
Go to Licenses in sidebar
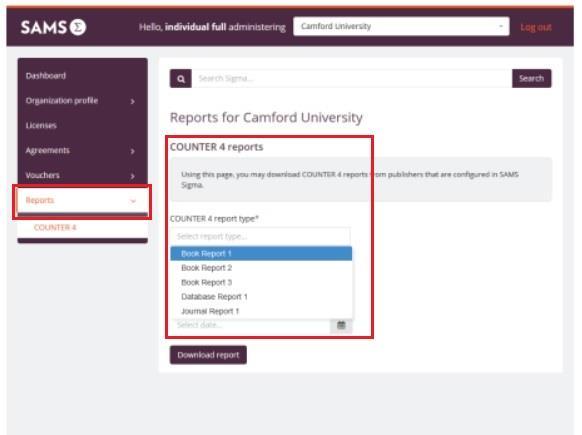click(41, 125)
